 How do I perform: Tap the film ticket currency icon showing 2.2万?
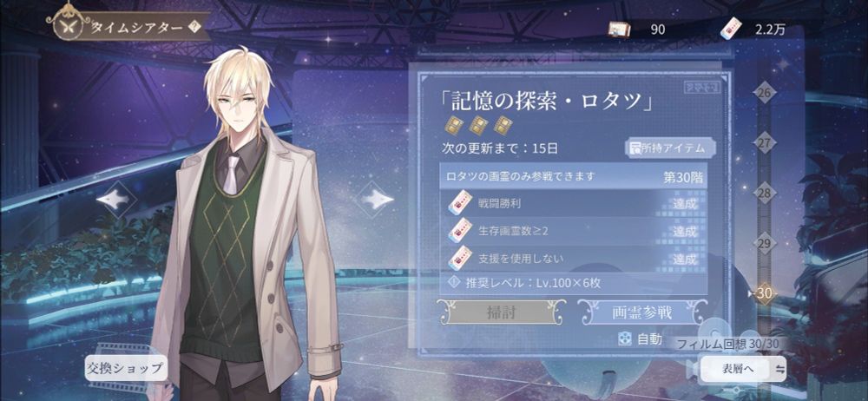pos(731,30)
